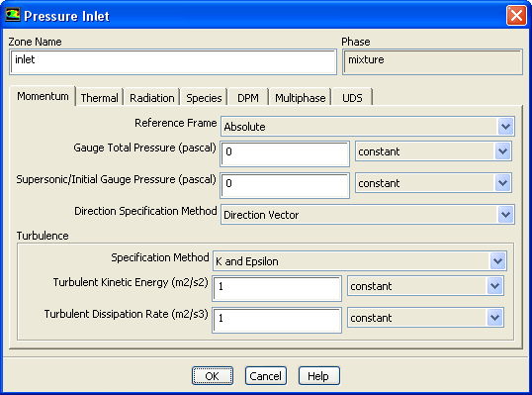Viewport: 532px width, 395px height.
Task: Open the Species tab
Action: [204, 98]
